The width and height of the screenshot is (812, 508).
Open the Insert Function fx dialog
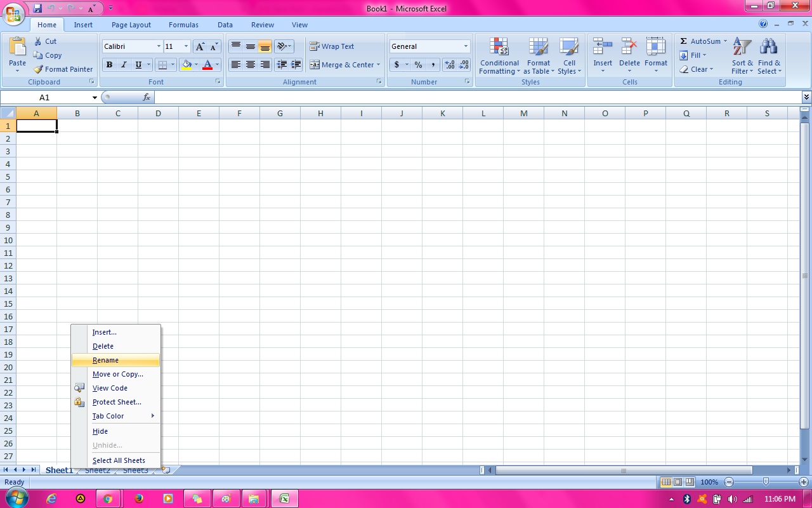147,97
